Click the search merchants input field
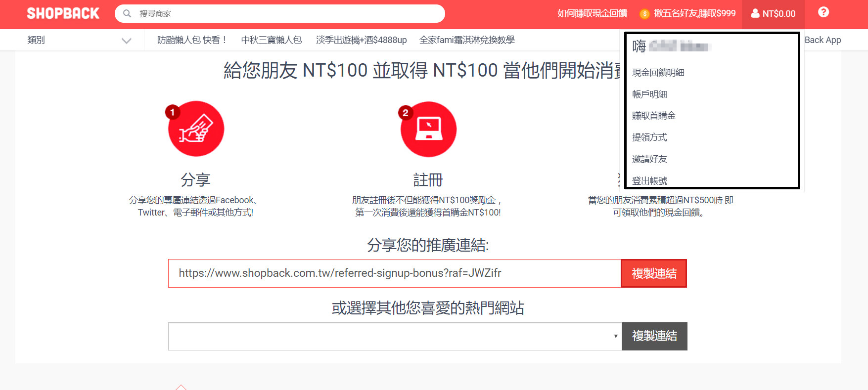 (x=280, y=13)
